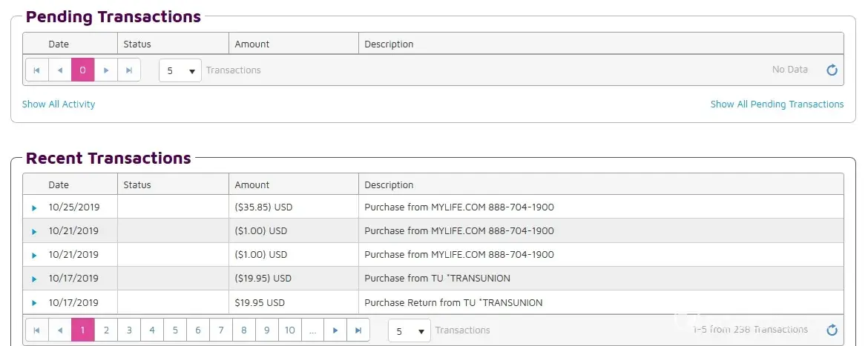
Task: Click the ellipsis for more pages
Action: tap(312, 330)
